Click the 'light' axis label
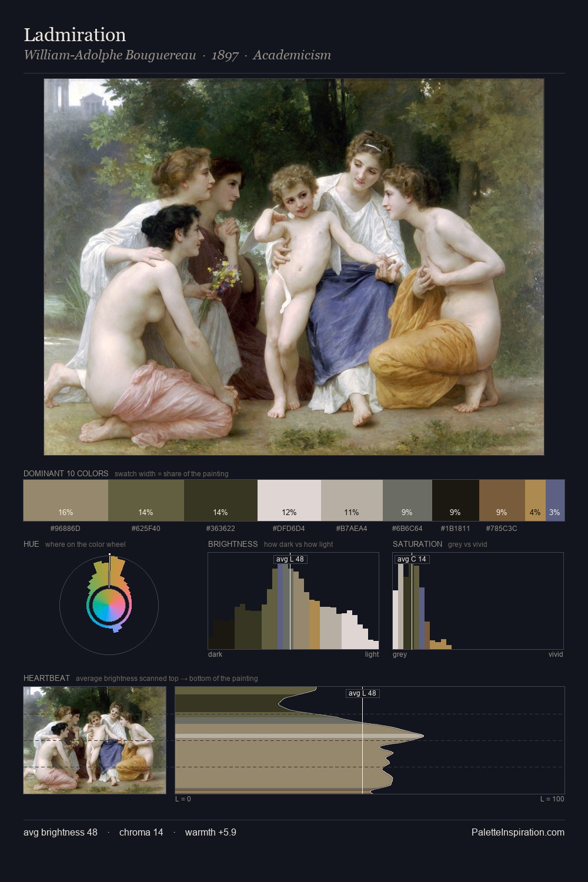 [372, 654]
